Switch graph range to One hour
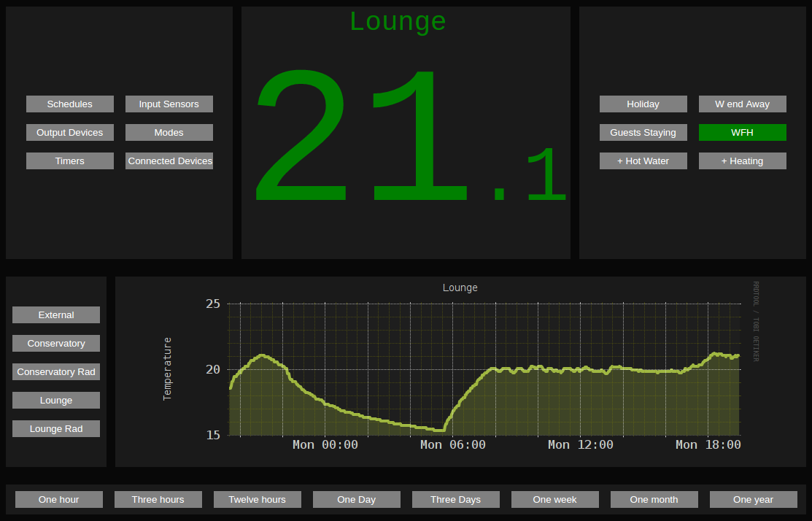This screenshot has width=812, height=521. coord(58,499)
